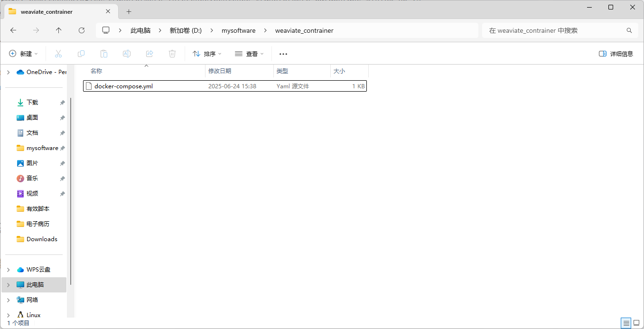Open the See more ellipsis menu
644x329 pixels.
click(283, 54)
